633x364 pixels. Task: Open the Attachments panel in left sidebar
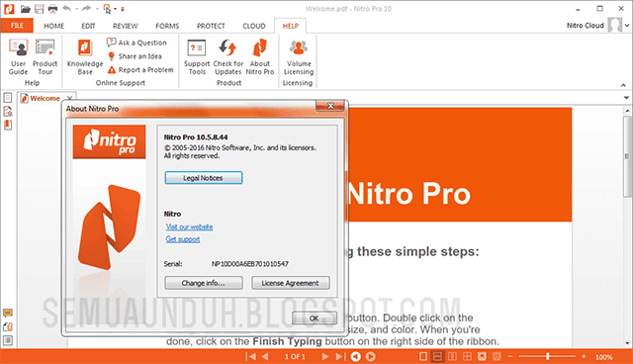tap(8, 326)
